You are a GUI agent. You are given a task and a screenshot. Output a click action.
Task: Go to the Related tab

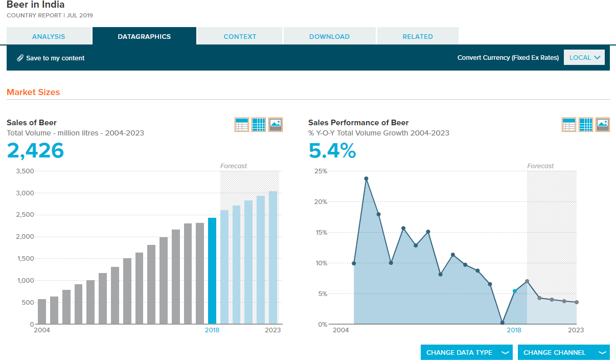coord(418,36)
